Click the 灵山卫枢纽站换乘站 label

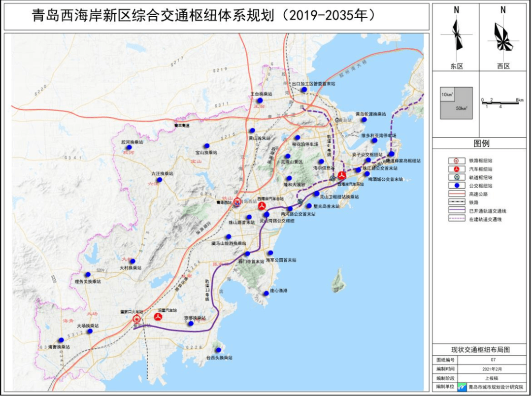[339, 197]
